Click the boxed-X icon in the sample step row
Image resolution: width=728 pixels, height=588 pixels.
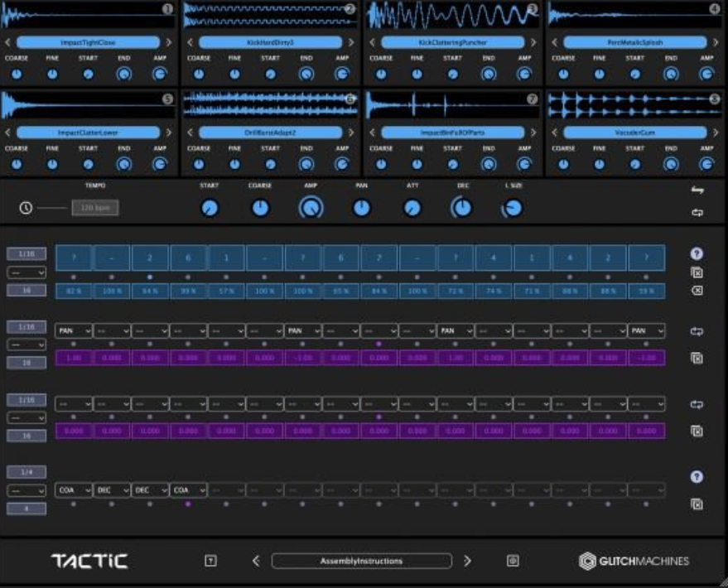tap(697, 272)
